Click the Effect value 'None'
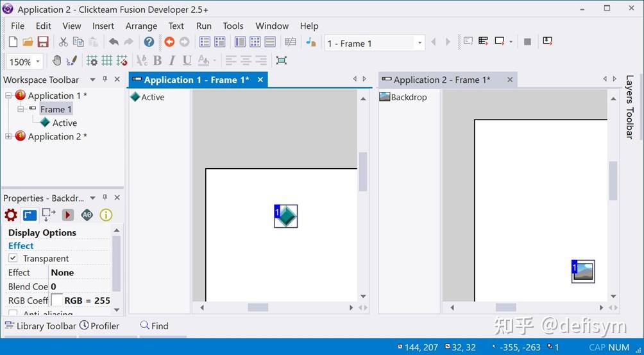The width and height of the screenshot is (644, 355). tap(62, 272)
